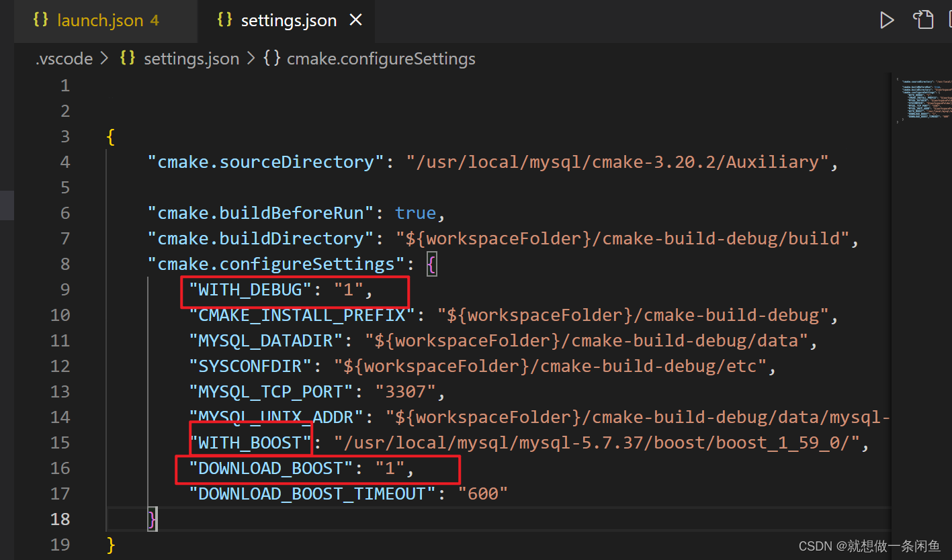
Task: Click line number 18 in gutter
Action: [x=60, y=519]
